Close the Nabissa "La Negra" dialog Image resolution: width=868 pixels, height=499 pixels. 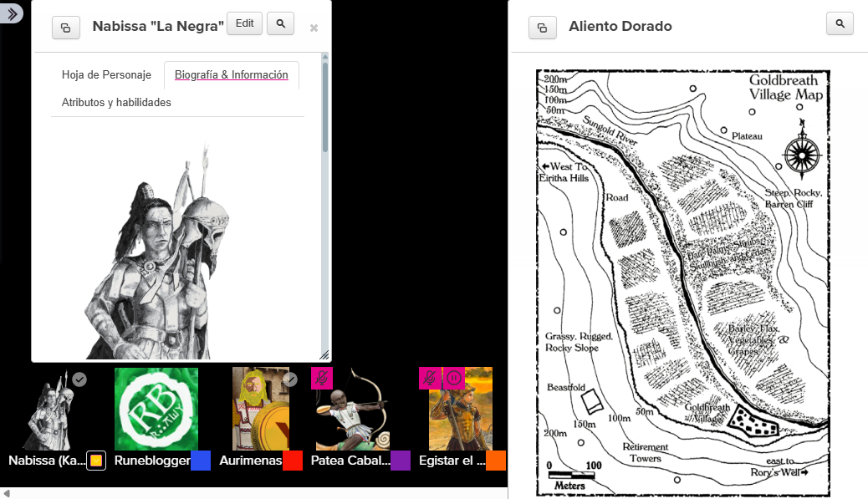[x=314, y=28]
